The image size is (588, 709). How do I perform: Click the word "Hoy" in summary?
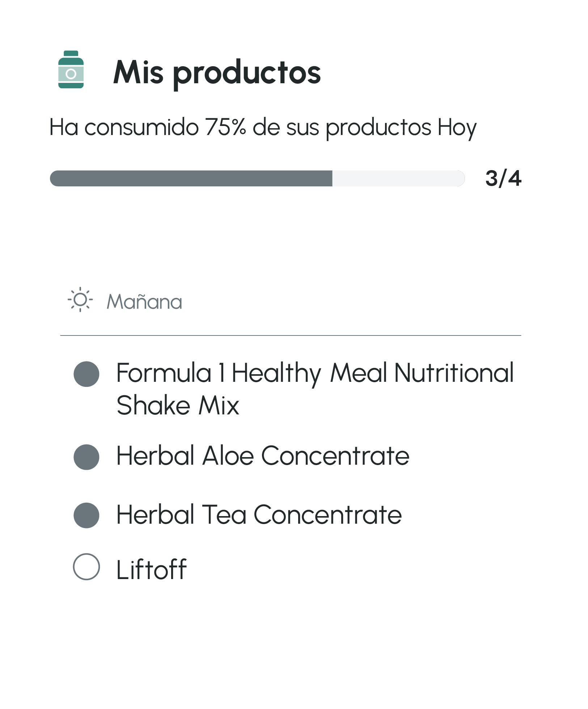pyautogui.click(x=457, y=127)
